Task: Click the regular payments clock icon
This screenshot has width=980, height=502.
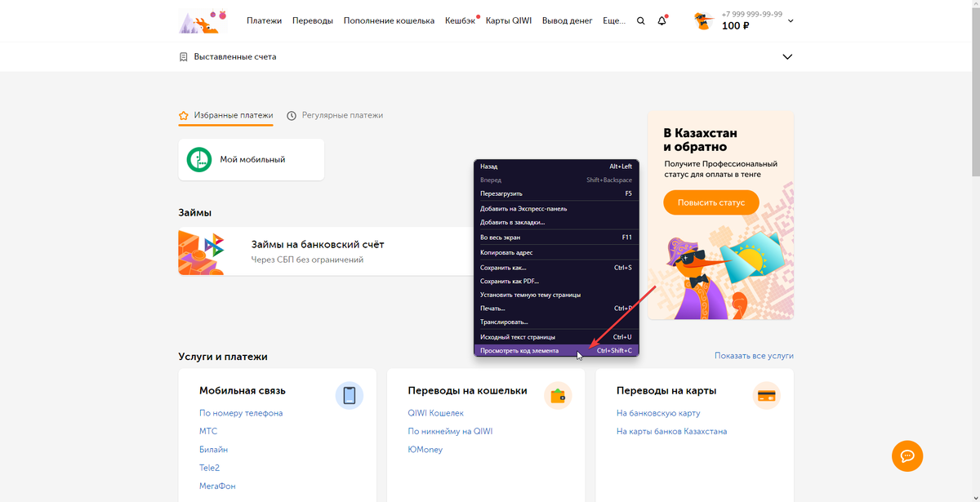Action: [x=292, y=116]
